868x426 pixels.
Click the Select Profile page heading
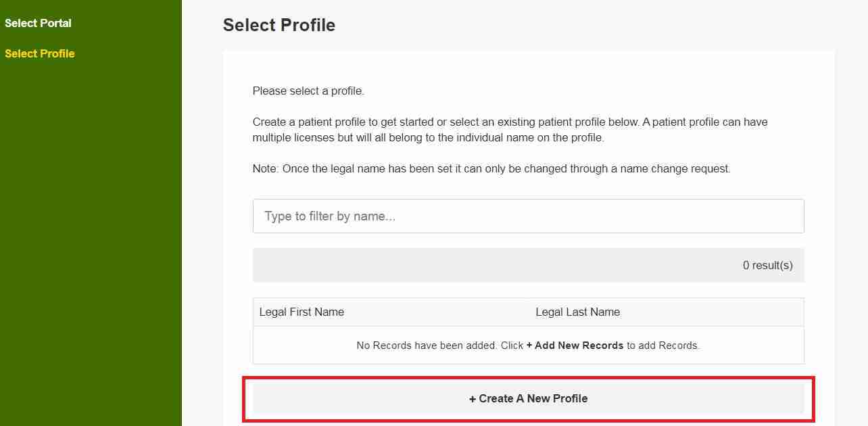click(x=279, y=25)
